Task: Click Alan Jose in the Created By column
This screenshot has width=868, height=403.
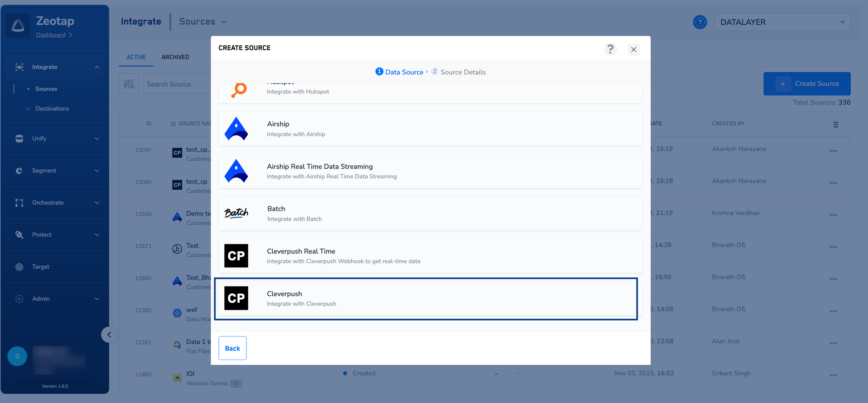Action: (725, 341)
